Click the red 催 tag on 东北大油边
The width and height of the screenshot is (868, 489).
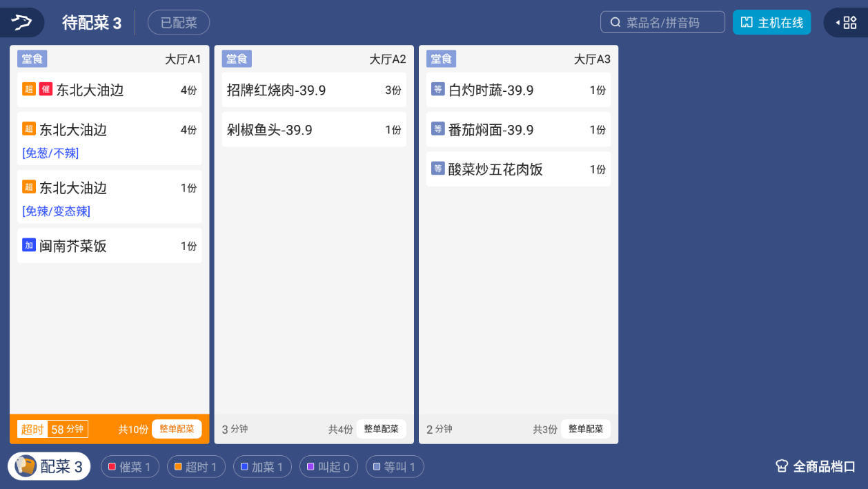(46, 89)
